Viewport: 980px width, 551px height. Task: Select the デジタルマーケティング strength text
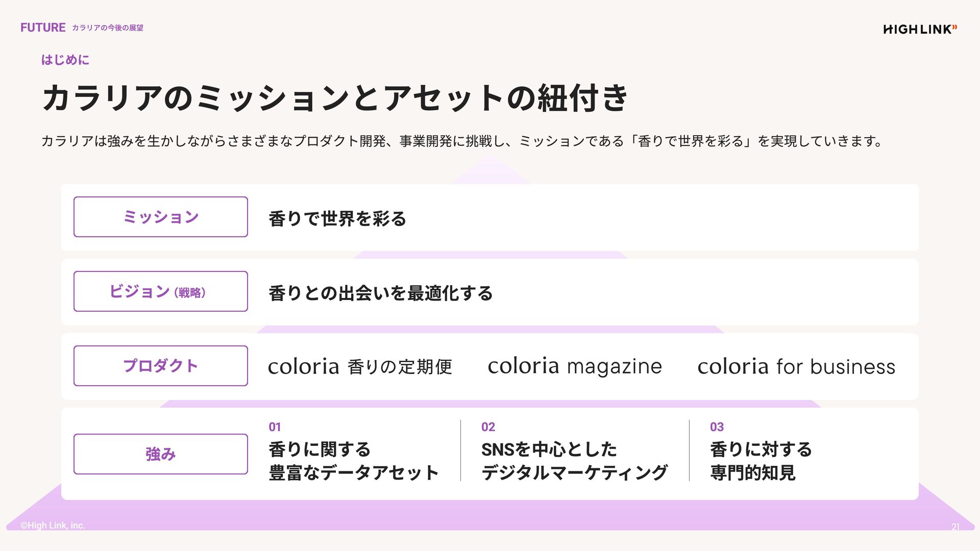574,473
